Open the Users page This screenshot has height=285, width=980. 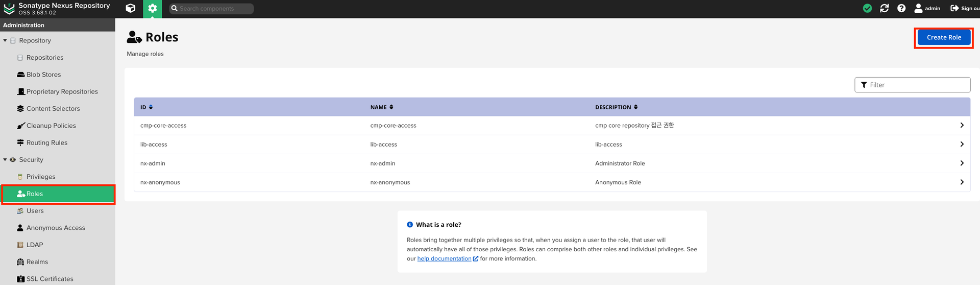coord(35,211)
